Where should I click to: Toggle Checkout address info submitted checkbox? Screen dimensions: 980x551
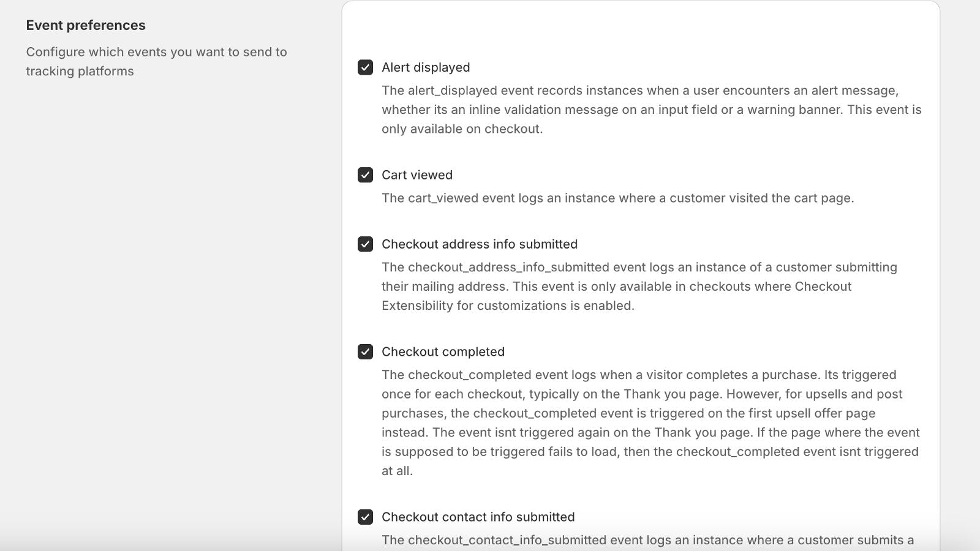pos(365,244)
